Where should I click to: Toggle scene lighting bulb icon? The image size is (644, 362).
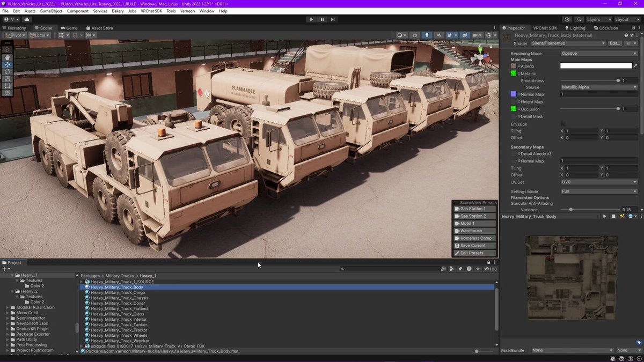427,35
